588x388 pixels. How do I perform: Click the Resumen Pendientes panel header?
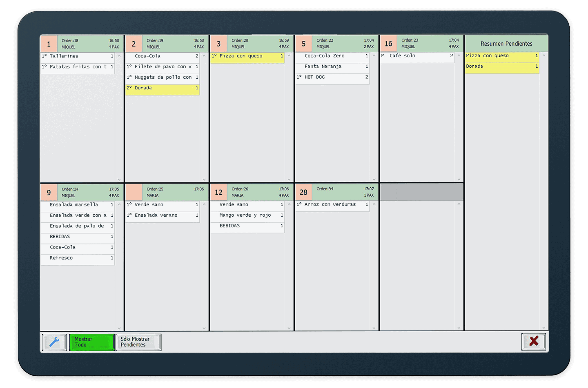click(506, 44)
